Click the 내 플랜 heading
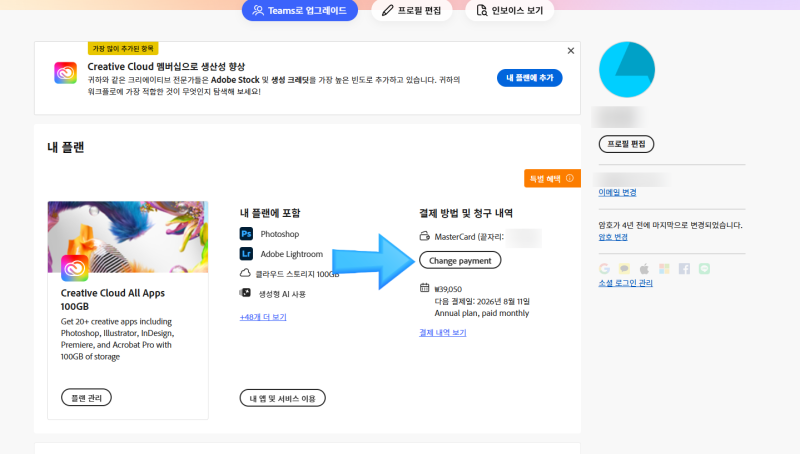The image size is (800, 454). point(65,147)
